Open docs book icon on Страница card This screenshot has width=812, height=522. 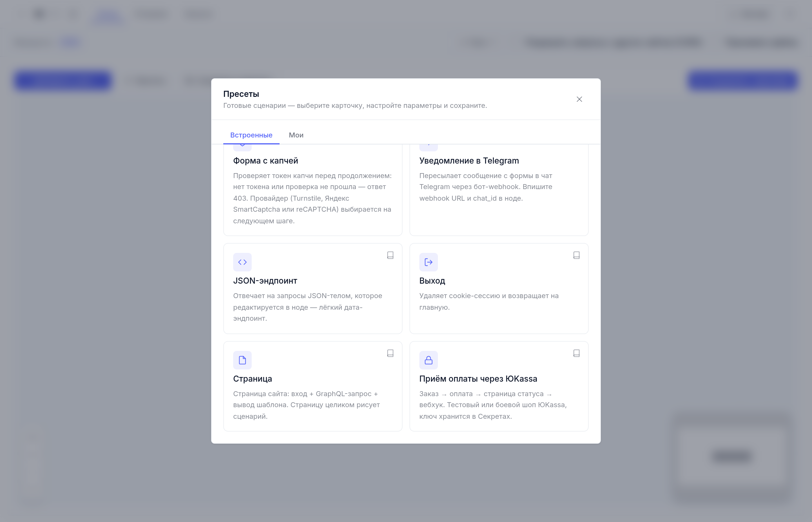[x=390, y=353]
